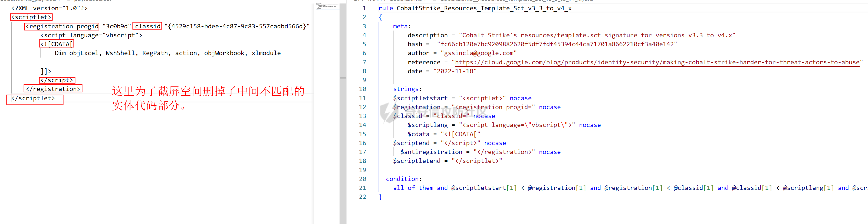The width and height of the screenshot is (868, 224).
Task: Click line number 9 in the gutter
Action: pos(364,80)
